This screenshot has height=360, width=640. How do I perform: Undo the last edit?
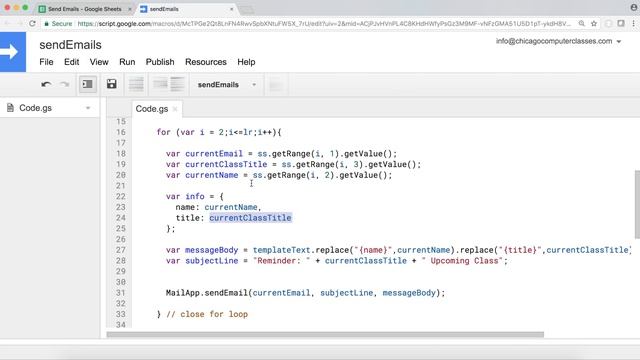pos(46,84)
